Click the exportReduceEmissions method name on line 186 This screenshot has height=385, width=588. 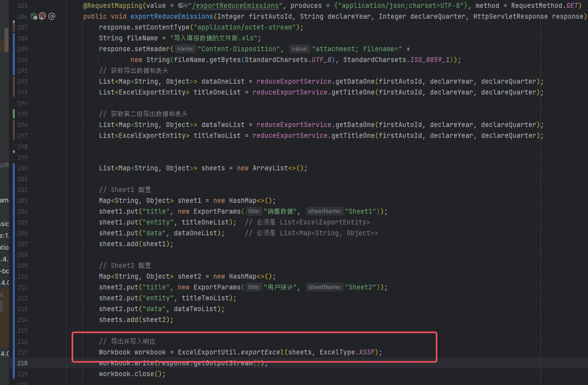(171, 17)
